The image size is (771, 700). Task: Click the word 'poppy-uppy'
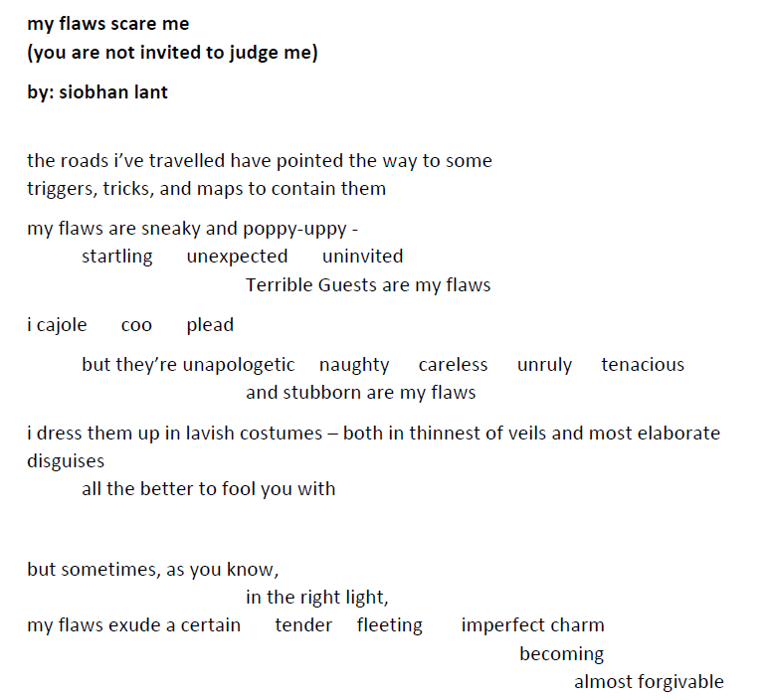coord(295,229)
